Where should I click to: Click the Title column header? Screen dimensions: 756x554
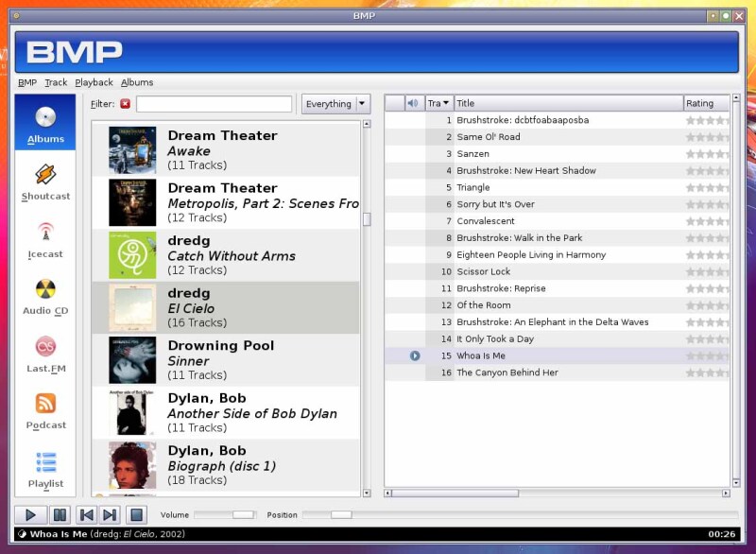pos(569,103)
